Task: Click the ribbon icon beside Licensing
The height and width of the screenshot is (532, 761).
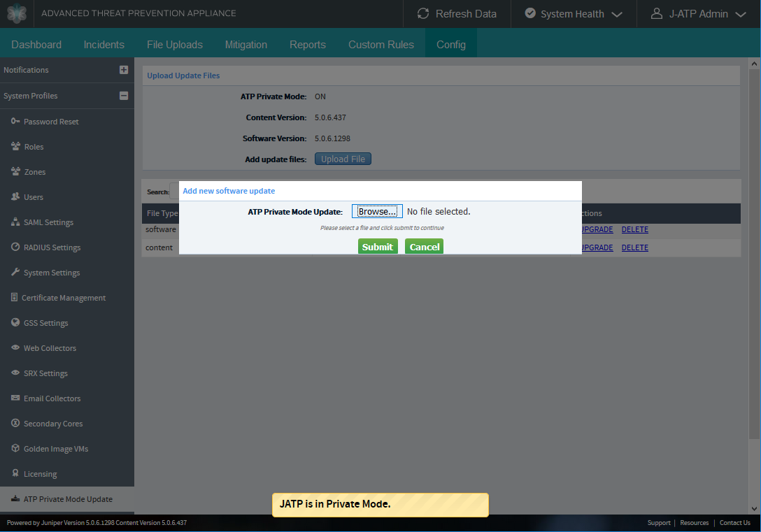Action: point(15,473)
